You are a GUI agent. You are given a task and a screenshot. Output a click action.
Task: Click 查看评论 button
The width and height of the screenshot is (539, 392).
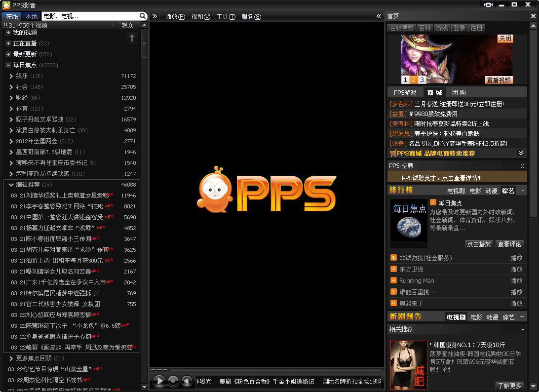[x=509, y=244]
